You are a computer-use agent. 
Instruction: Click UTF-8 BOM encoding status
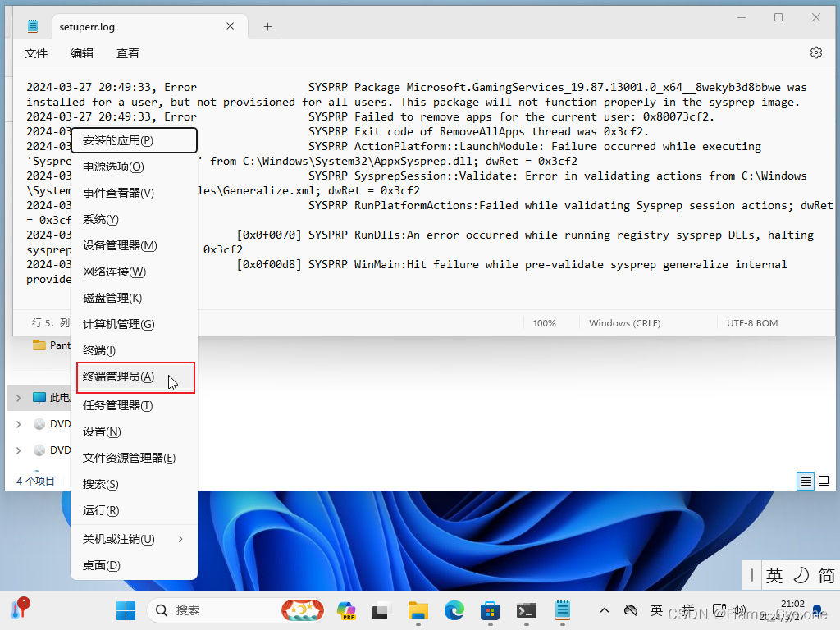click(752, 323)
